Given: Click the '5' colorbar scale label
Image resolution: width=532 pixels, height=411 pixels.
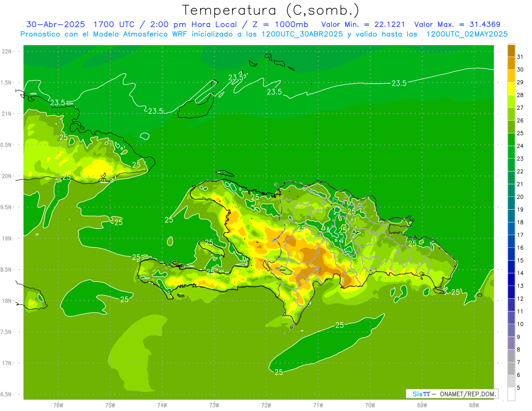Looking at the screenshot, I should 519,388.
